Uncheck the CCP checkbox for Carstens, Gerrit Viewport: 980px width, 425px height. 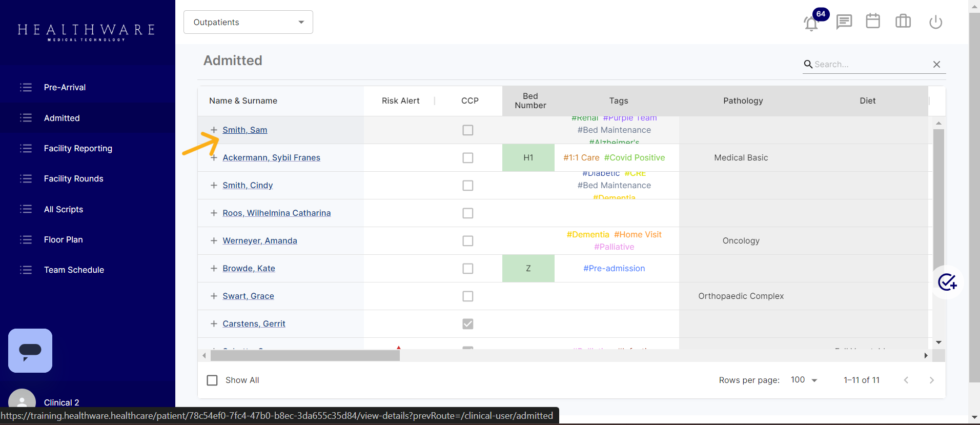tap(467, 324)
